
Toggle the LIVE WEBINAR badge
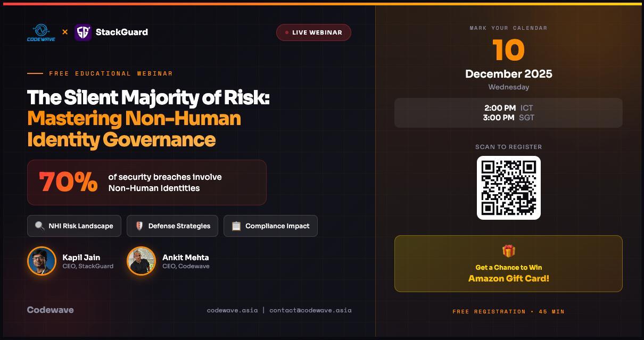click(x=313, y=32)
